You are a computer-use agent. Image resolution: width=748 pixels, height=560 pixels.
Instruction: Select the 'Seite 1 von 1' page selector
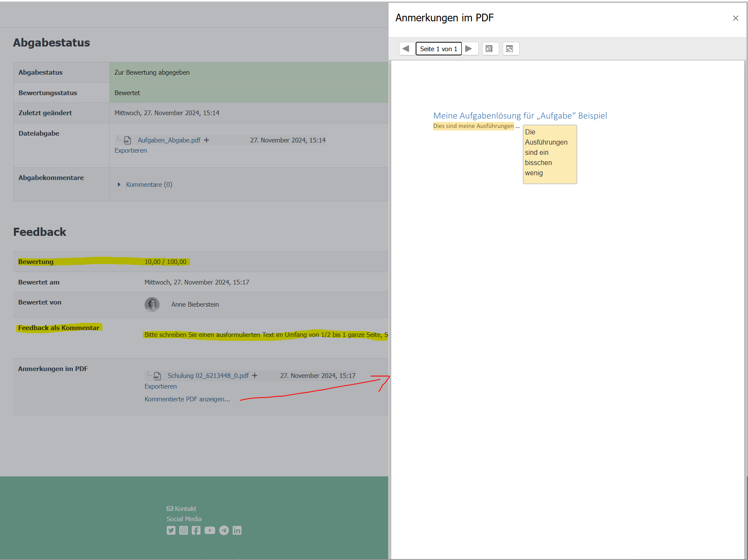(x=438, y=49)
